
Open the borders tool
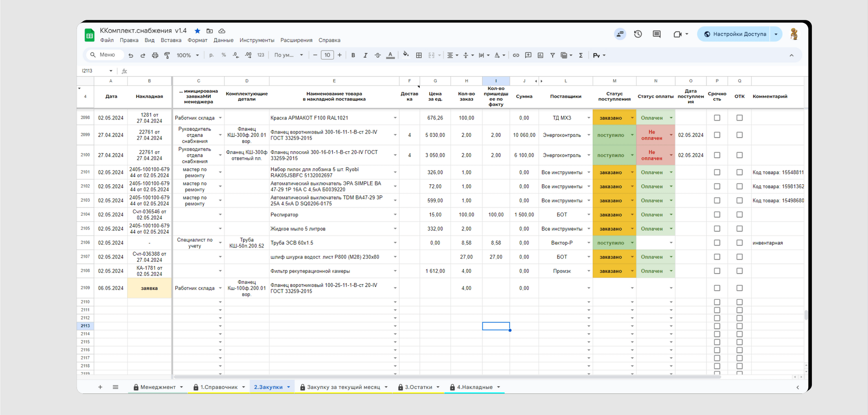click(x=419, y=55)
